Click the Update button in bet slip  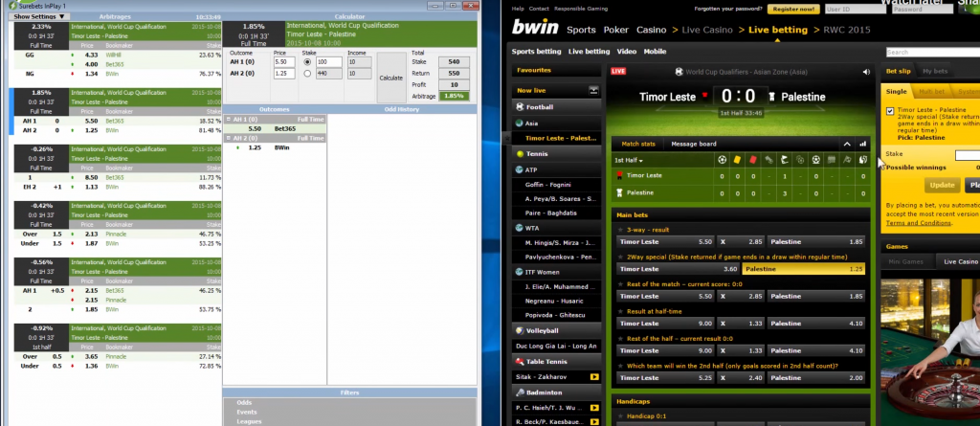(x=942, y=185)
